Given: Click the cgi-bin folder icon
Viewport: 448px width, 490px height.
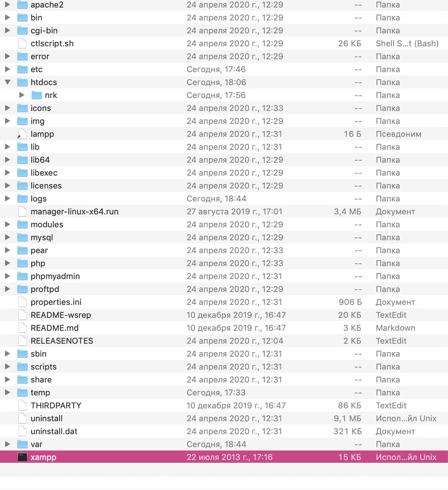Looking at the screenshot, I should click(x=23, y=31).
